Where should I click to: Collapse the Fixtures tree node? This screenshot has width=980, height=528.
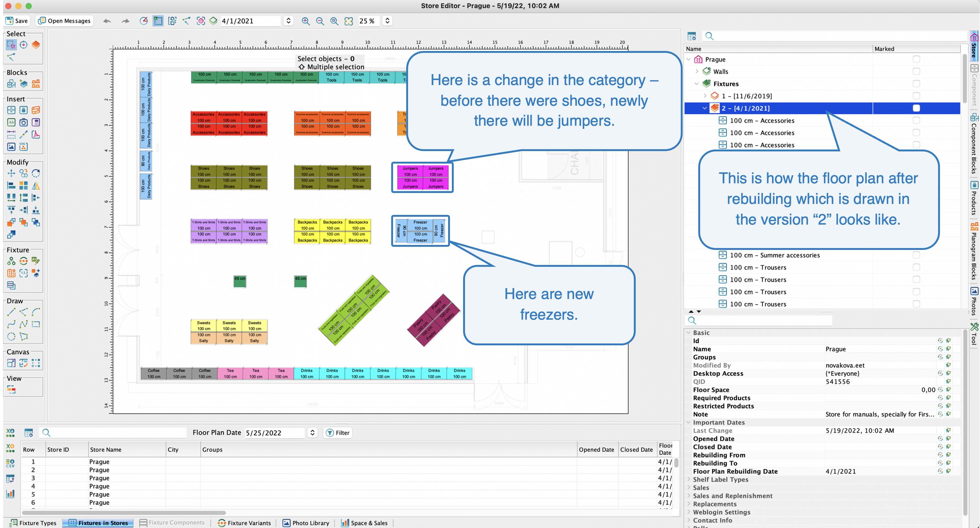[697, 84]
